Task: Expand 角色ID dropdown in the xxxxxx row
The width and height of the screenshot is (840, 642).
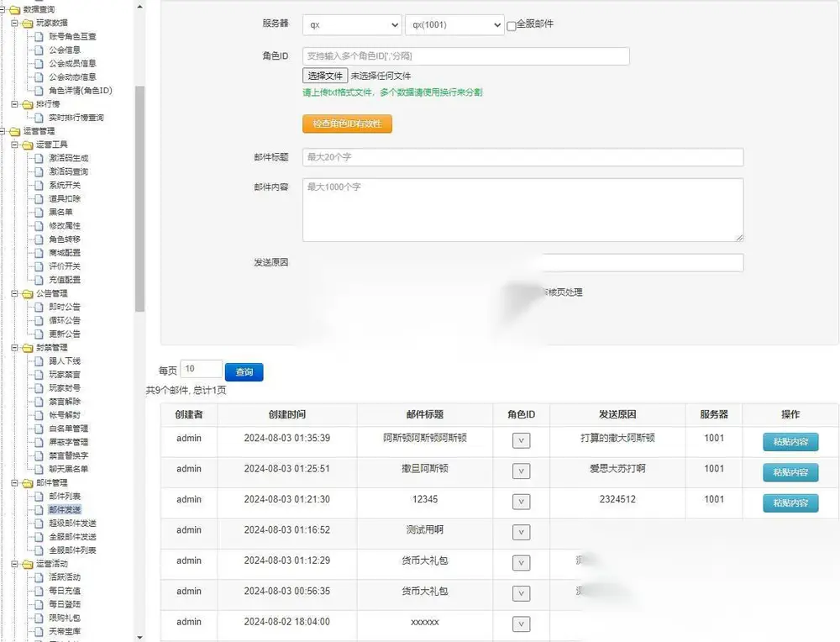Action: tap(522, 624)
